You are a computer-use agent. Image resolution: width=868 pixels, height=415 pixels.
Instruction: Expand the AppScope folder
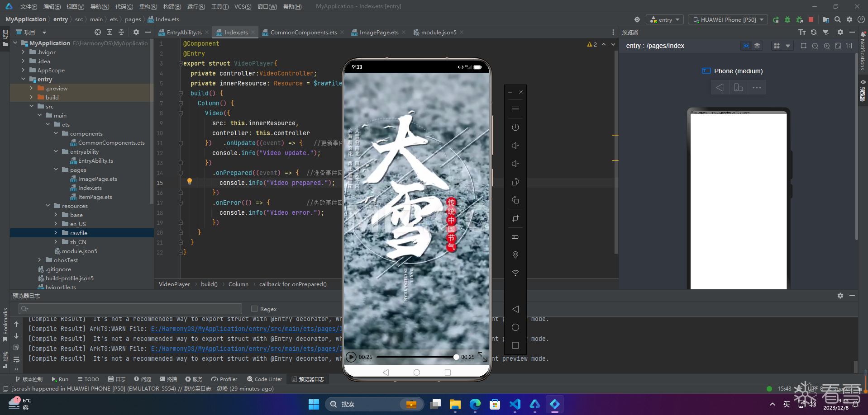coord(23,71)
